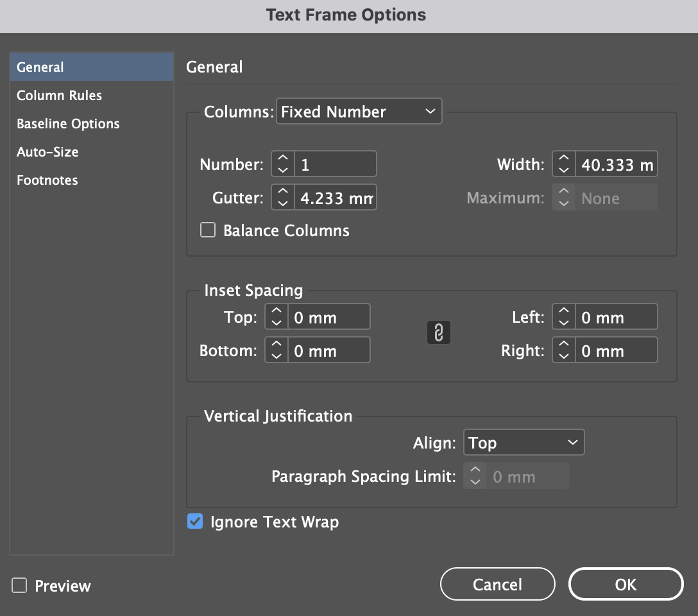
Task: Click inside the Gutter value field
Action: 334,198
